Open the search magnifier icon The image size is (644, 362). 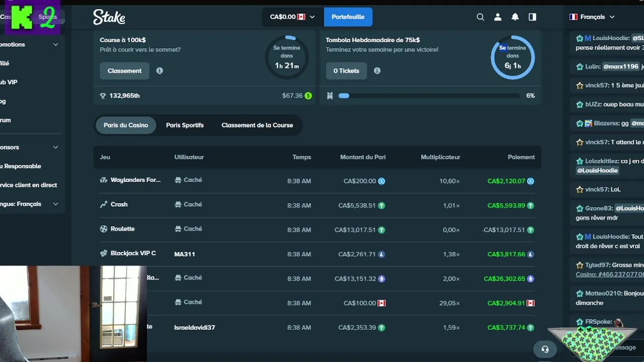pos(480,17)
